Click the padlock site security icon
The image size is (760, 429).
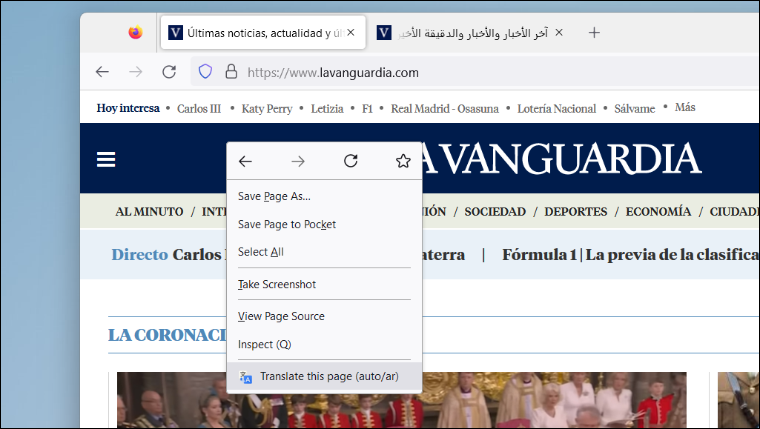click(231, 72)
